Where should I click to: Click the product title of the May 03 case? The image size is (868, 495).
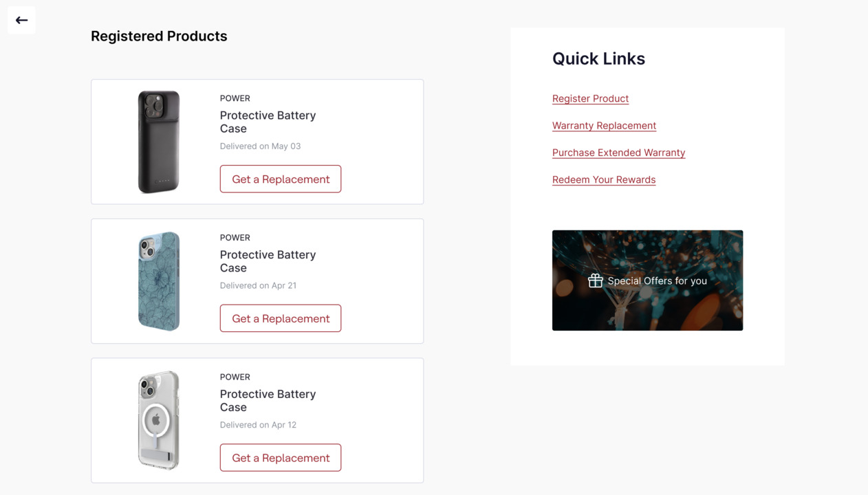click(x=268, y=122)
